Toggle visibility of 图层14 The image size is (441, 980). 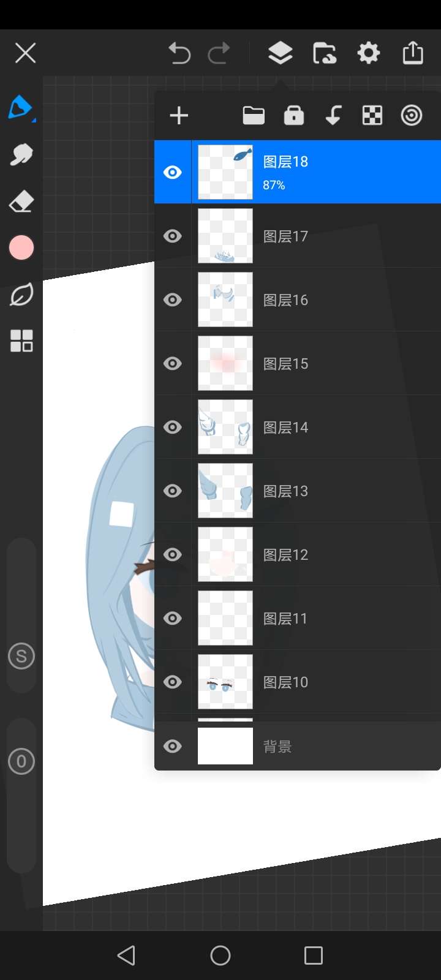(x=173, y=427)
